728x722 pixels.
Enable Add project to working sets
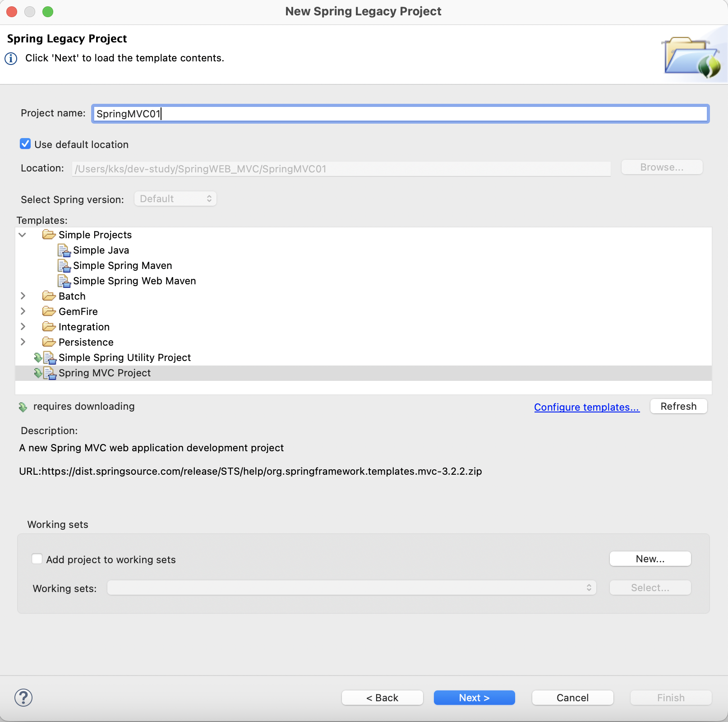[37, 559]
